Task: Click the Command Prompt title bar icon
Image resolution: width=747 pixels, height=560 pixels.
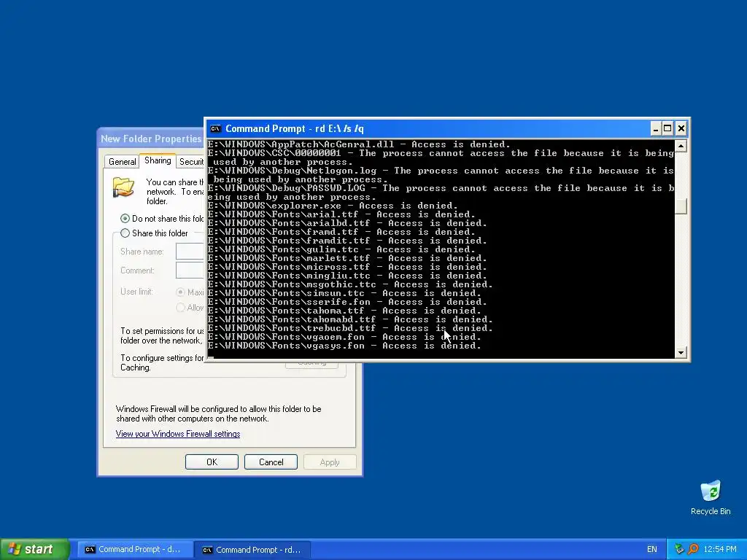Action: click(x=216, y=128)
